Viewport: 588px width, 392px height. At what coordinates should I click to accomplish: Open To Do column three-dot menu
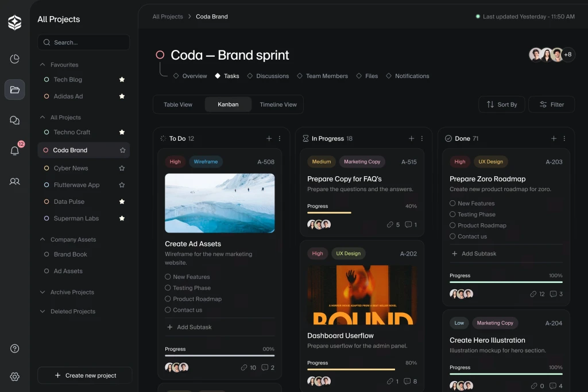point(280,138)
